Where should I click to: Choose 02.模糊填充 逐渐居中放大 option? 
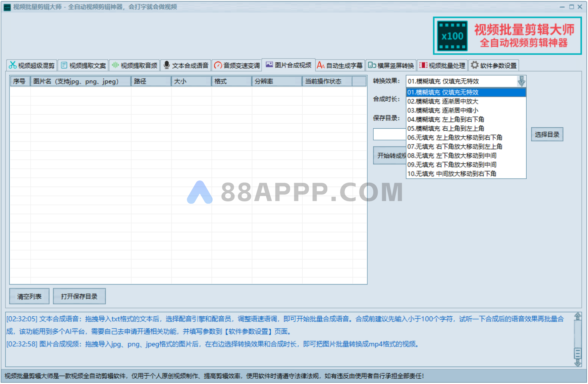[466, 101]
